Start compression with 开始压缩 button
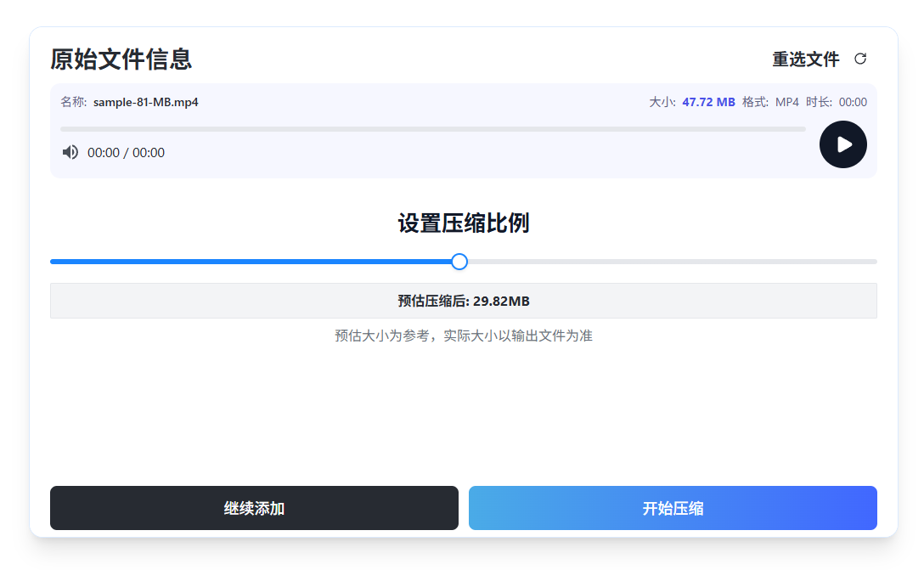This screenshot has height=570, width=924. click(673, 508)
